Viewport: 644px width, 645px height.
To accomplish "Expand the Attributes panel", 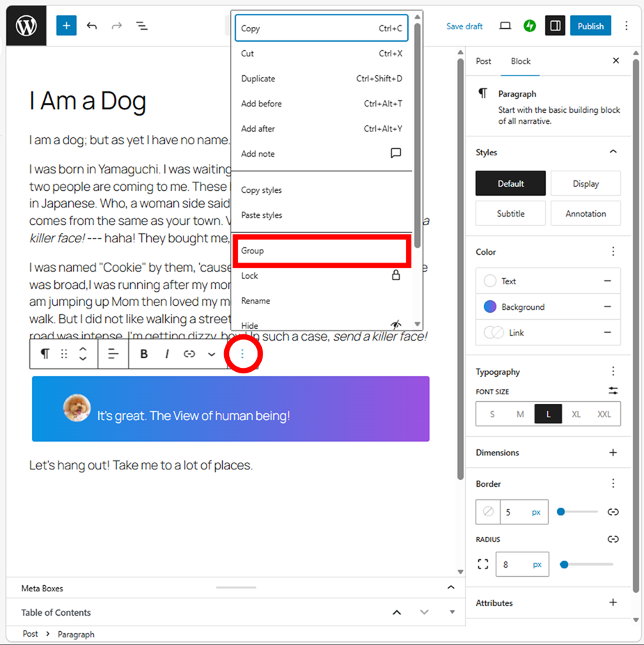I will [613, 603].
